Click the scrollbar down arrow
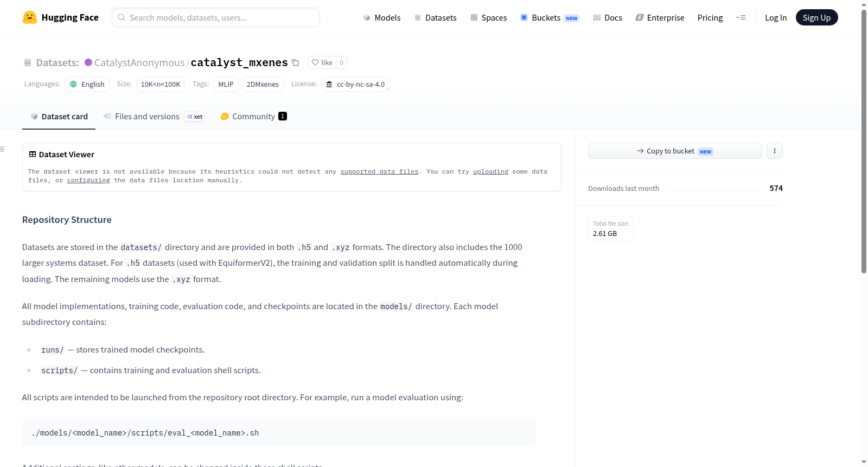The width and height of the screenshot is (868, 467). tap(864, 462)
